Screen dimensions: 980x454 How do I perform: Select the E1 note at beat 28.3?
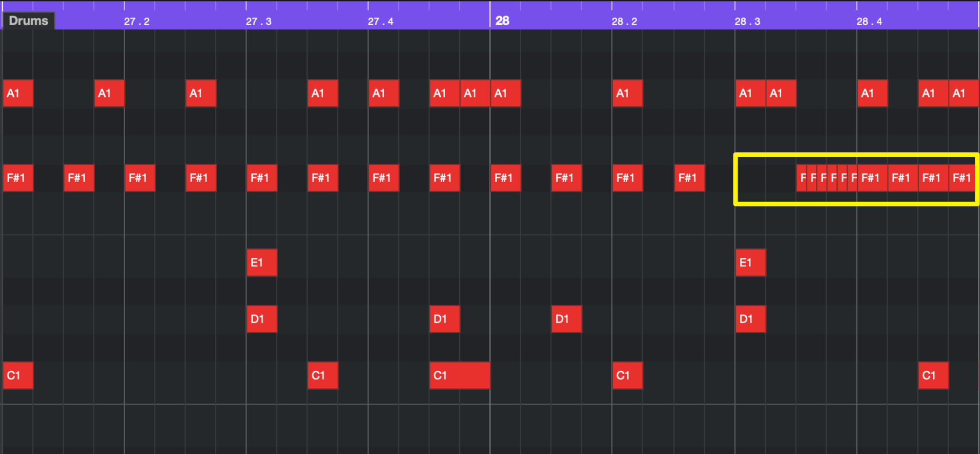pos(751,263)
